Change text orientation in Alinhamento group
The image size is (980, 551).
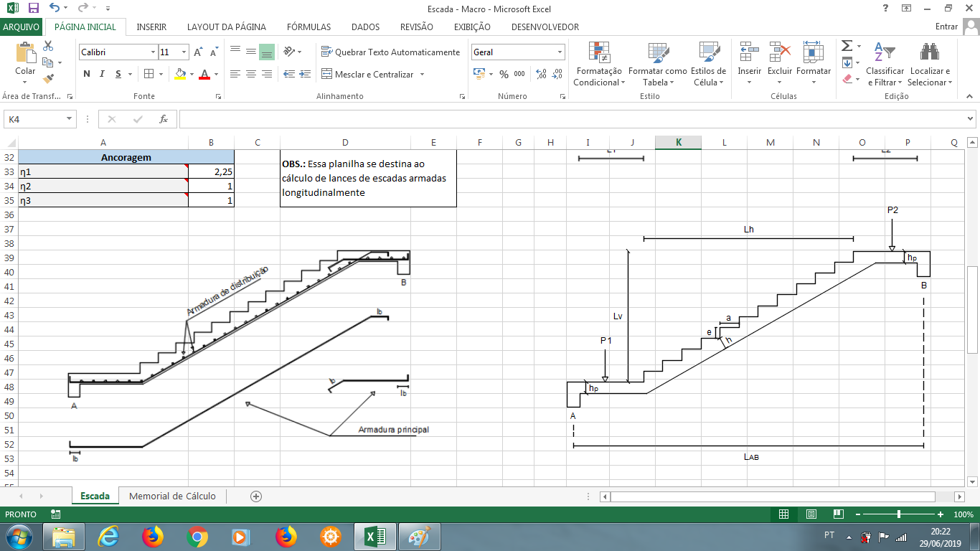[289, 52]
